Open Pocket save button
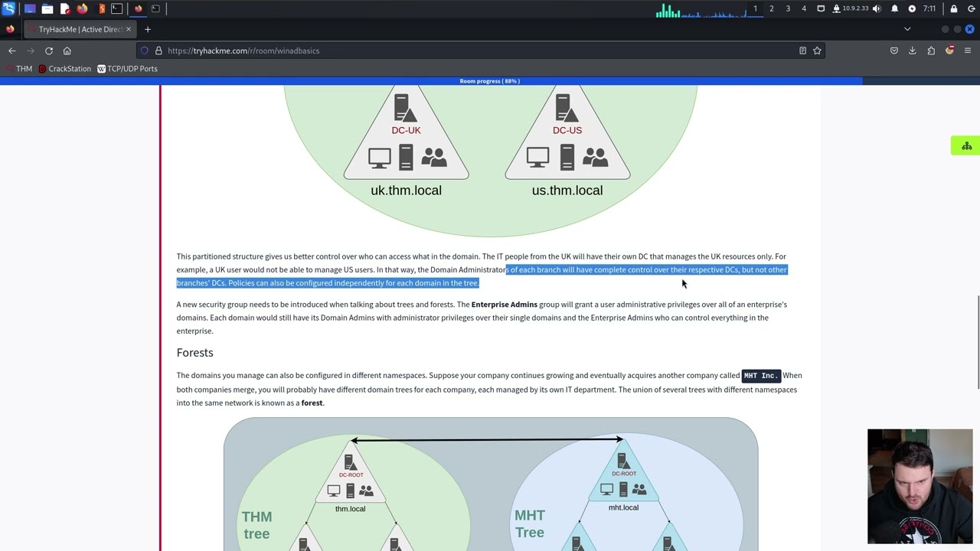This screenshot has height=551, width=980. pos(893,51)
